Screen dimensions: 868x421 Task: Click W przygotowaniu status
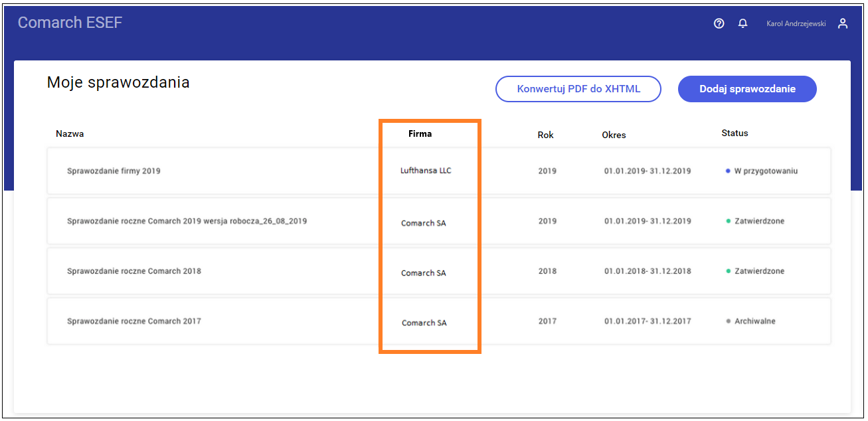point(762,171)
